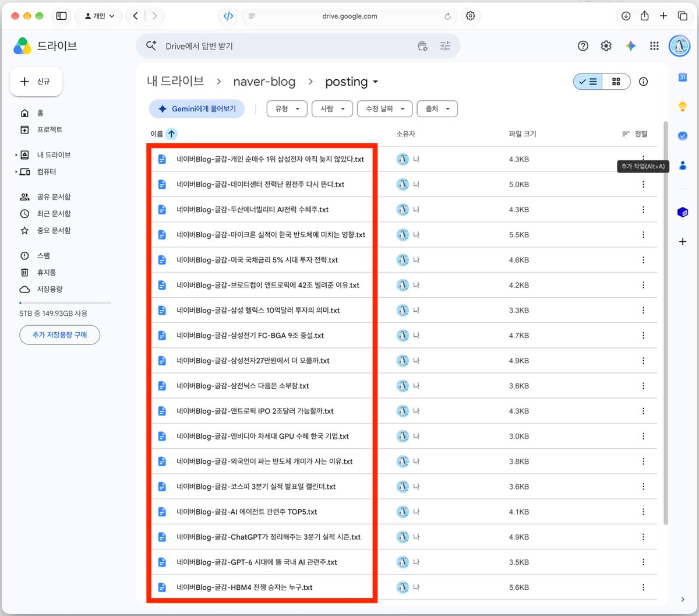Open the 사람 filter dropdown
Screen dimensions: 699x616
pyautogui.click(x=332, y=109)
